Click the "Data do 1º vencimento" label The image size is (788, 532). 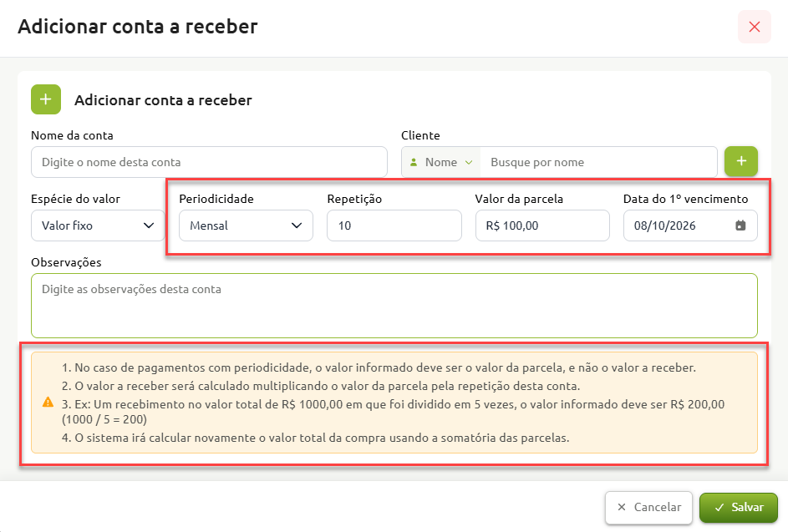[685, 199]
